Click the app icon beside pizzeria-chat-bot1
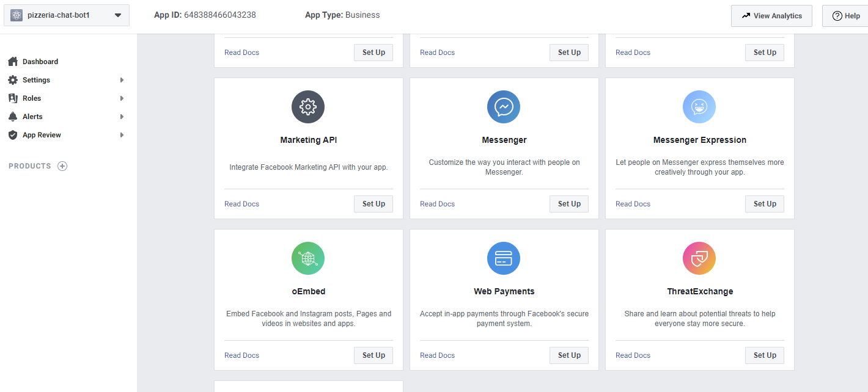This screenshot has width=868, height=392. pyautogui.click(x=17, y=15)
